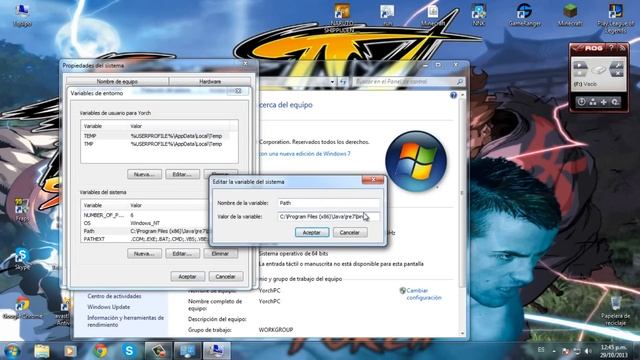Select the TMP user variable row

tap(159, 144)
